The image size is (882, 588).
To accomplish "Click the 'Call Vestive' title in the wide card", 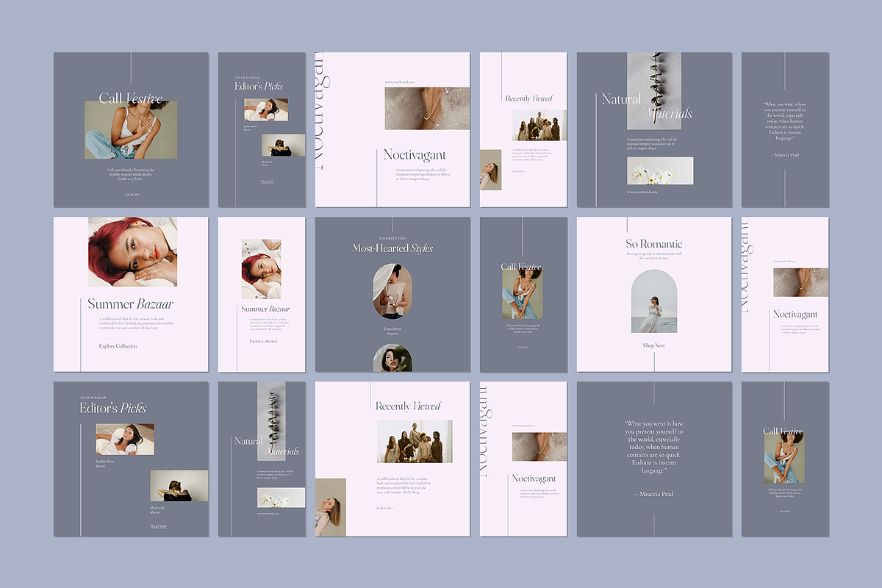I will [x=131, y=98].
